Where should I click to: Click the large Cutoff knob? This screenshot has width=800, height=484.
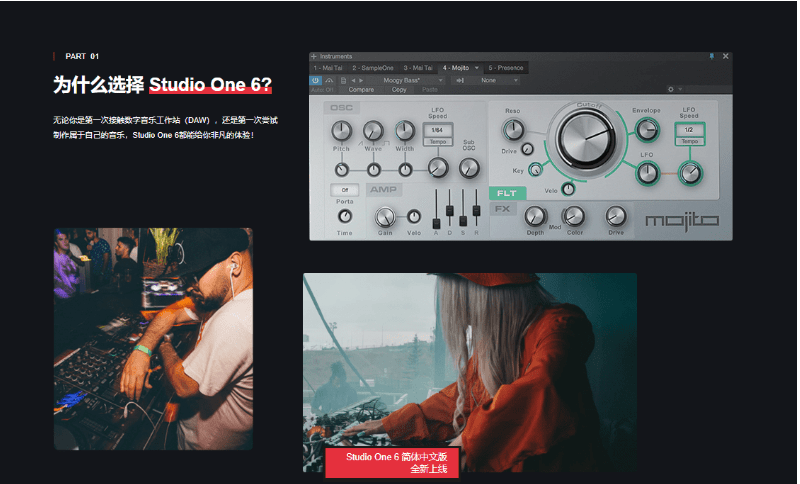pos(585,139)
